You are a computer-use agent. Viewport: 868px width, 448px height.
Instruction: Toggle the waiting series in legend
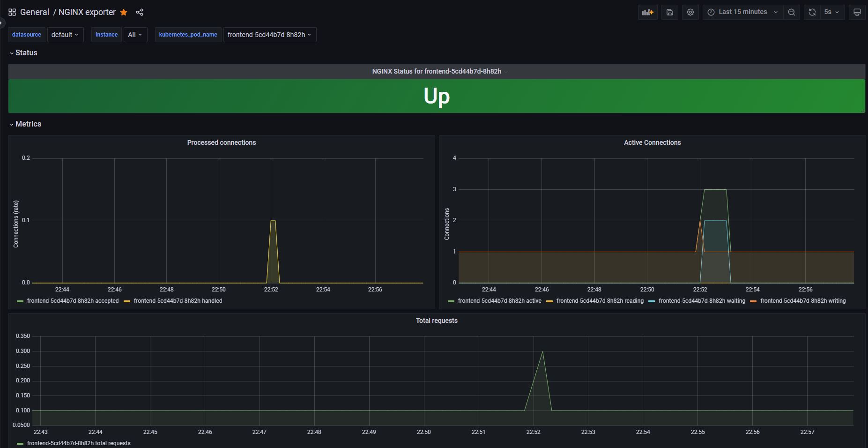coord(702,301)
